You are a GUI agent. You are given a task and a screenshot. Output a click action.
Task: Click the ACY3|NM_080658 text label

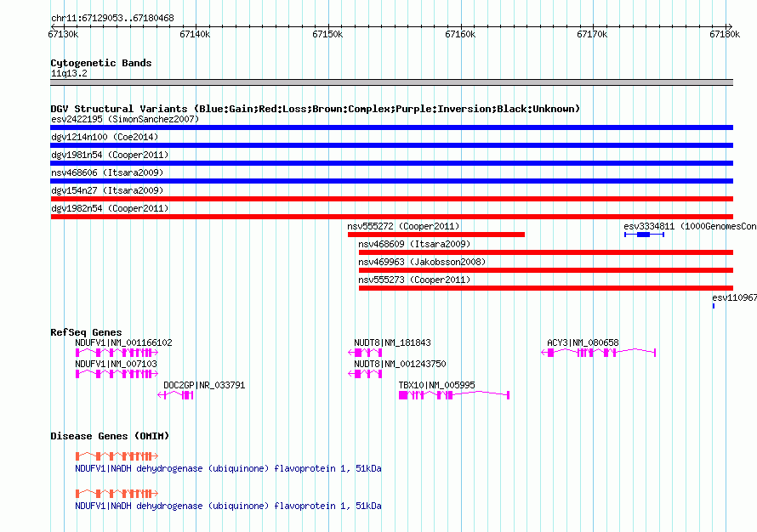583,342
